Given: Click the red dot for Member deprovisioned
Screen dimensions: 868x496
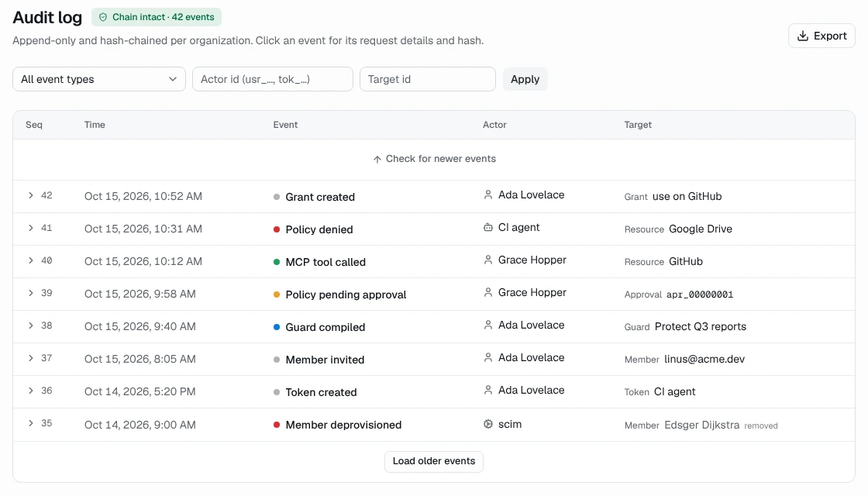Looking at the screenshot, I should 277,425.
